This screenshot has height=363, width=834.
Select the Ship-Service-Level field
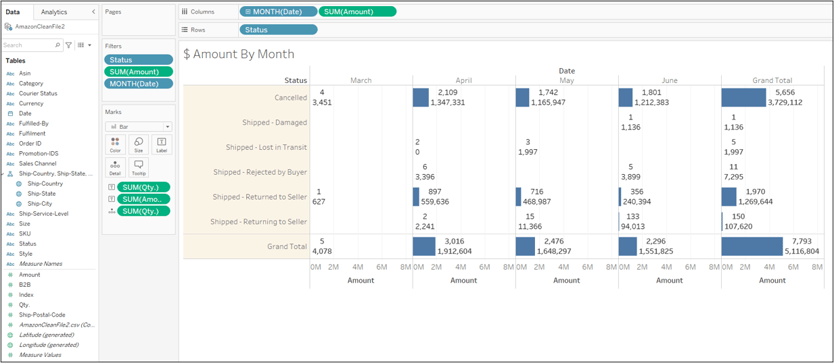(x=44, y=214)
